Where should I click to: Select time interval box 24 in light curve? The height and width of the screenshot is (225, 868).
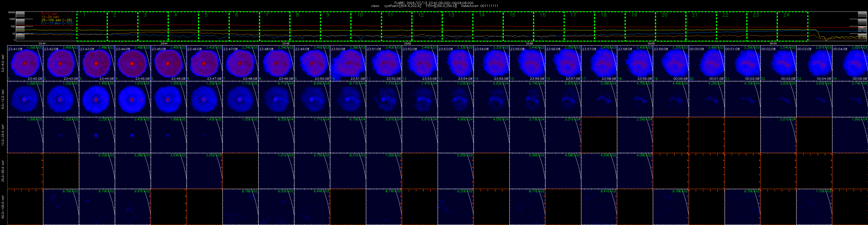pyautogui.click(x=792, y=26)
